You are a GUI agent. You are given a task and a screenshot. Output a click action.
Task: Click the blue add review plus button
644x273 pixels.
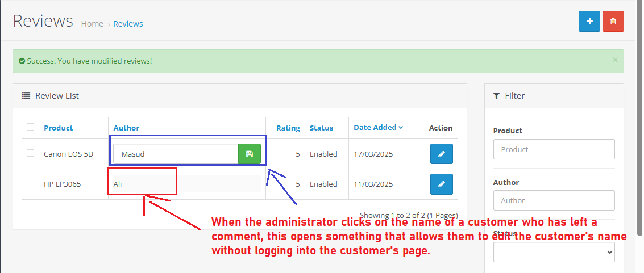589,21
